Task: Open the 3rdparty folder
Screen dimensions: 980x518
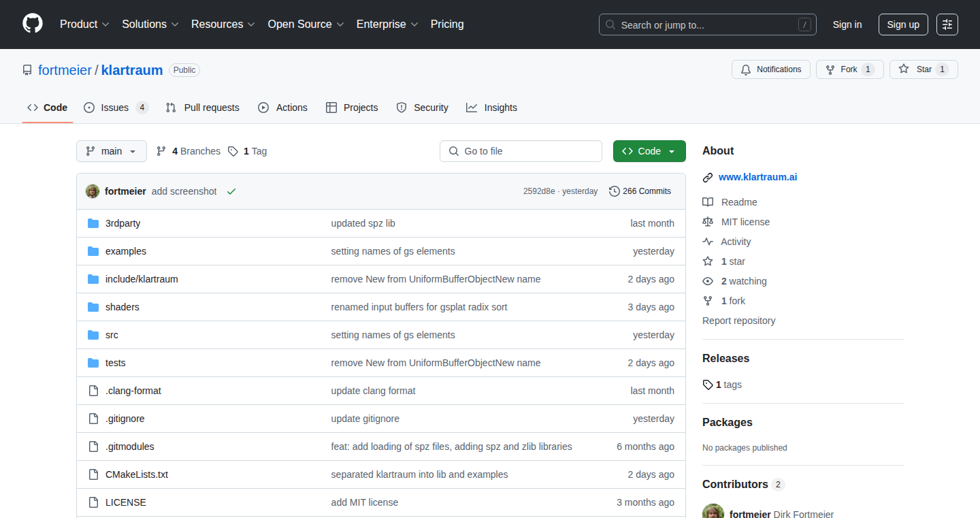Action: click(123, 223)
